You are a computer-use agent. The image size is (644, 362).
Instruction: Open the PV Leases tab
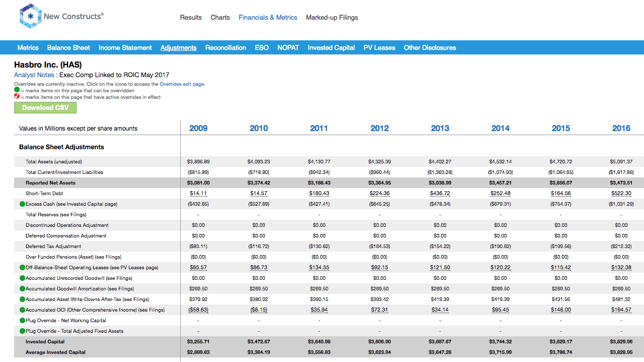coord(379,48)
